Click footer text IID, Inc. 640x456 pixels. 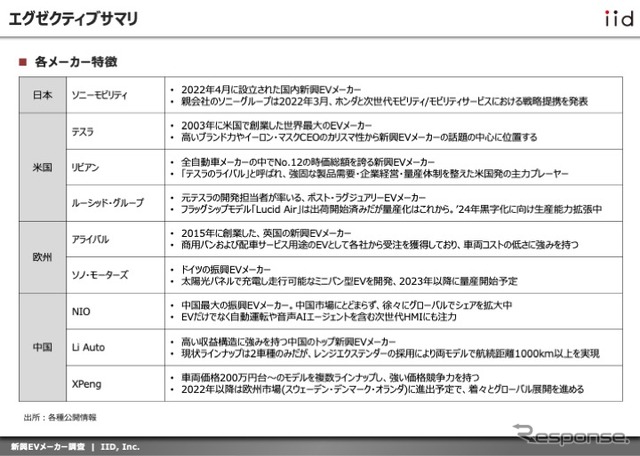120,447
